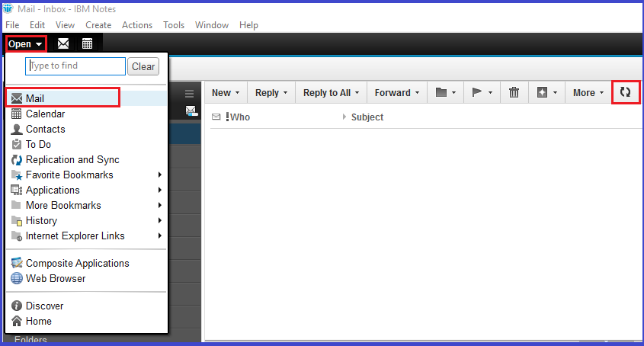
Task: Click the Applications icon in Open menu
Action: click(17, 190)
